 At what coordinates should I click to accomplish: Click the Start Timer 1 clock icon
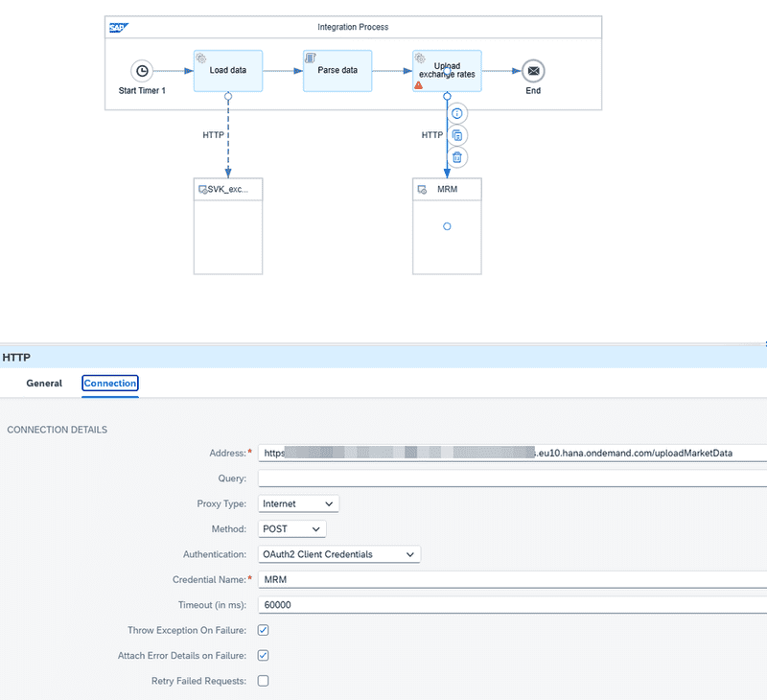click(142, 71)
